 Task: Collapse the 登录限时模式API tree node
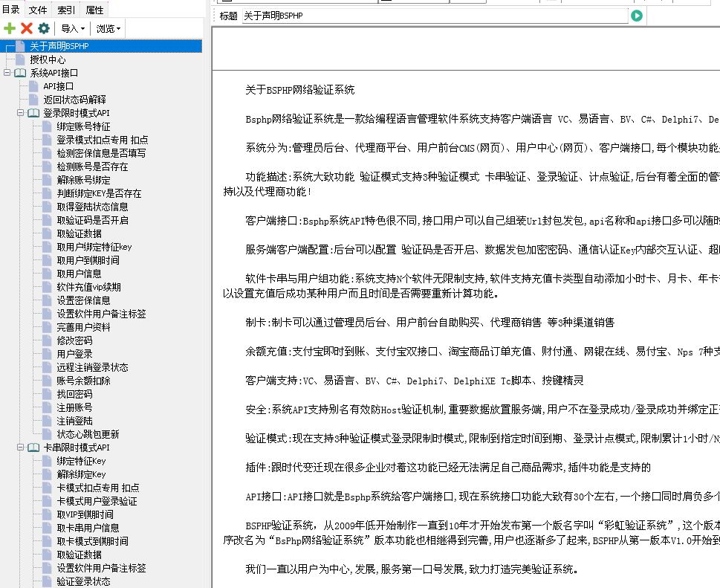tap(20, 112)
